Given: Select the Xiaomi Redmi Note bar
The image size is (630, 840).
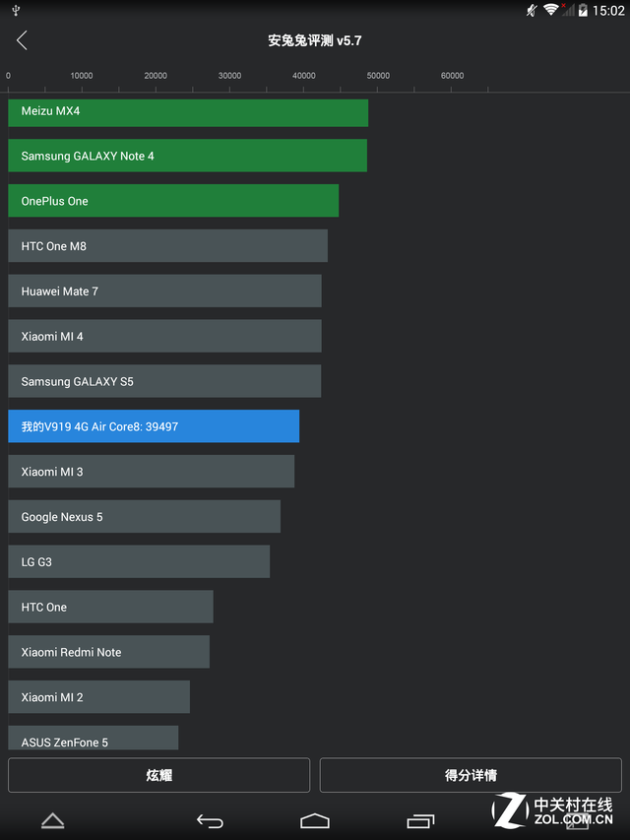Looking at the screenshot, I should (108, 652).
